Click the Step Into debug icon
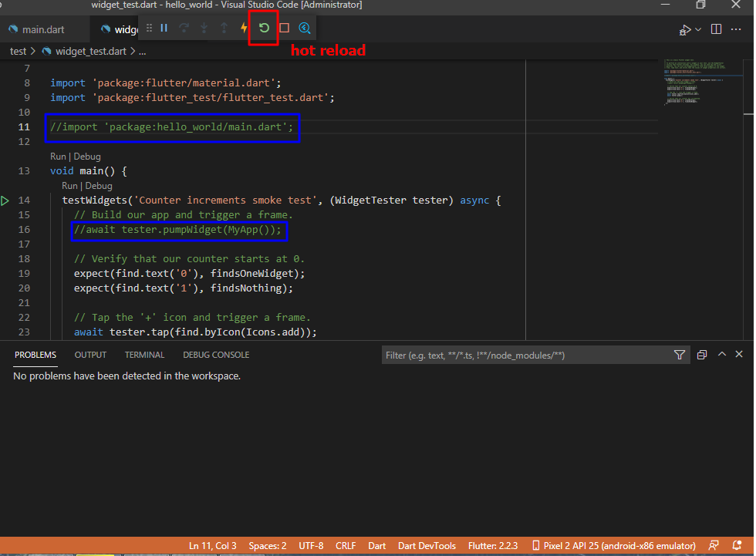This screenshot has width=756, height=556. click(204, 28)
